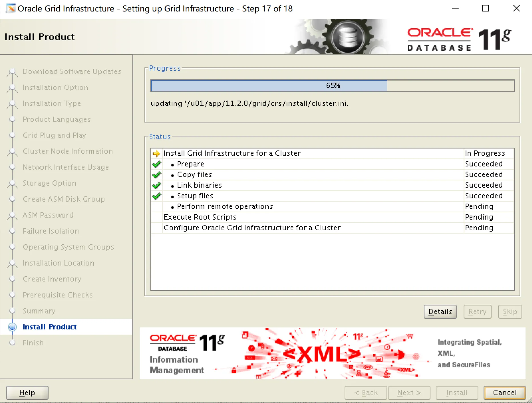This screenshot has width=532, height=403.
Task: Click the green checkmark beside Prepare
Action: click(156, 164)
